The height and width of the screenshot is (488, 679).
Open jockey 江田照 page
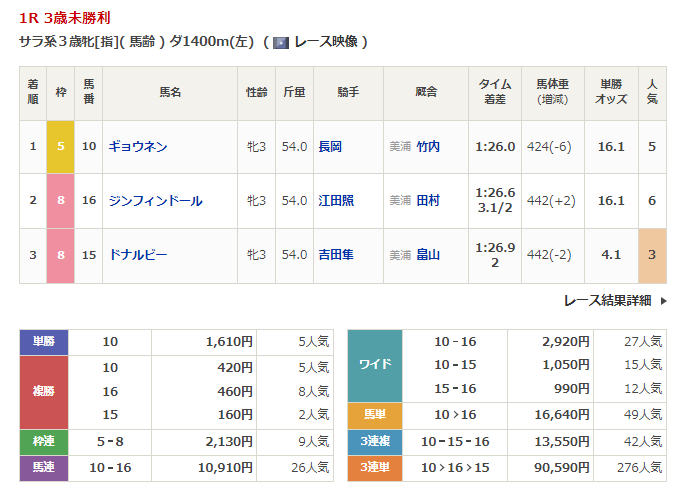tap(336, 201)
